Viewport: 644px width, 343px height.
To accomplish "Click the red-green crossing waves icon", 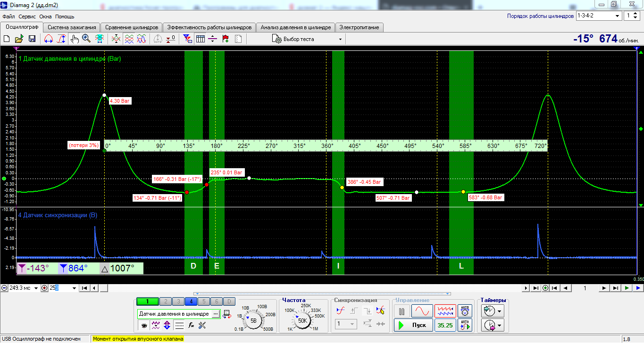I will pyautogui.click(x=116, y=39).
